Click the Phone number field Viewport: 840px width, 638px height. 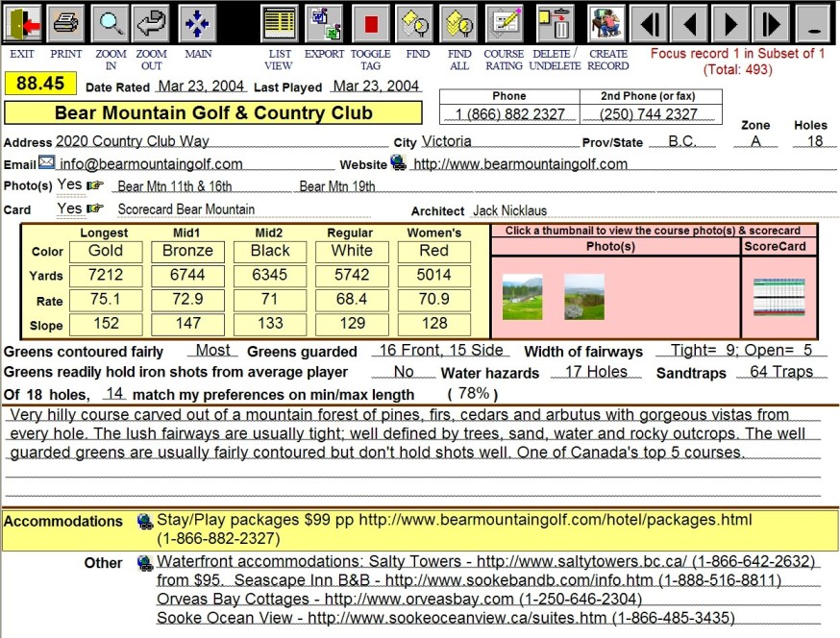click(x=509, y=114)
